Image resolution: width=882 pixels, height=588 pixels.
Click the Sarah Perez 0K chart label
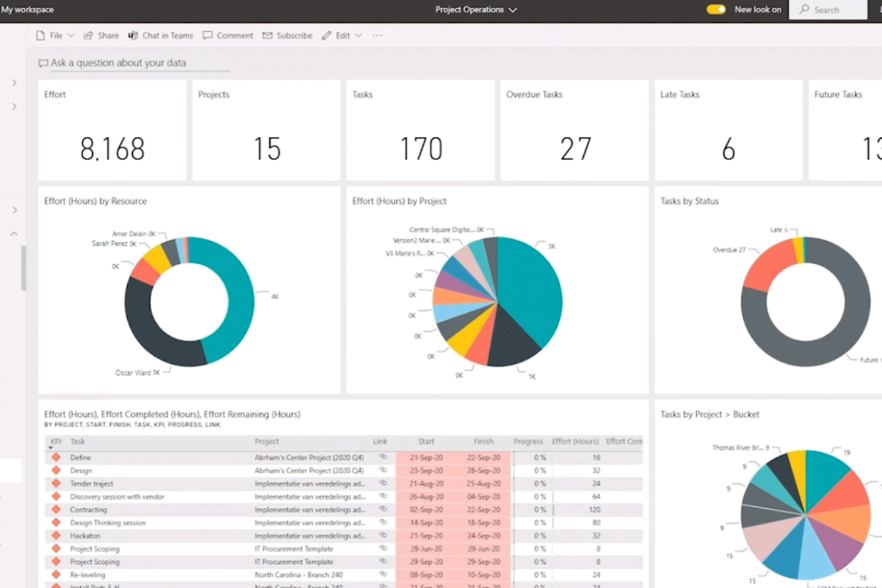(114, 243)
